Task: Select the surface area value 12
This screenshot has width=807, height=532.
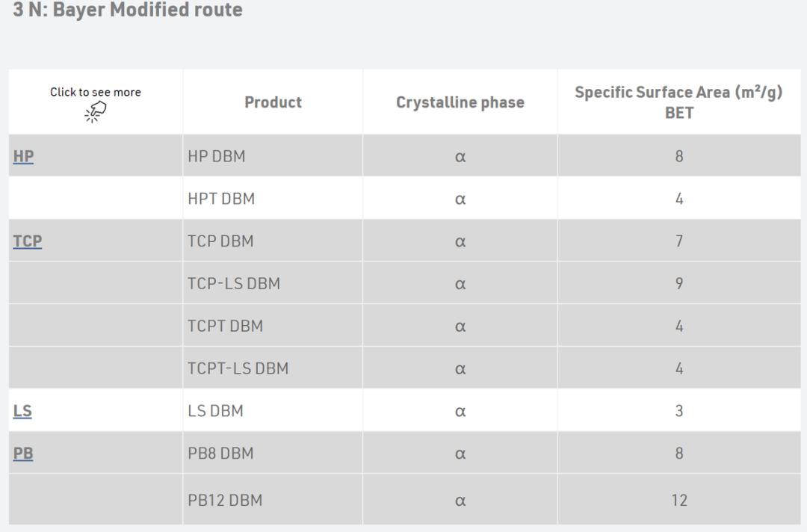Action: click(x=678, y=501)
